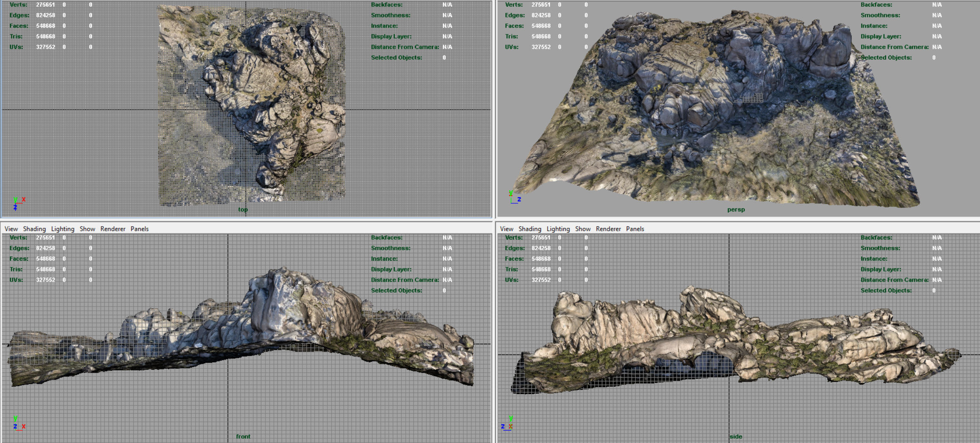Open the Lighting menu in the front panel
The width and height of the screenshot is (980, 443).
click(63, 229)
